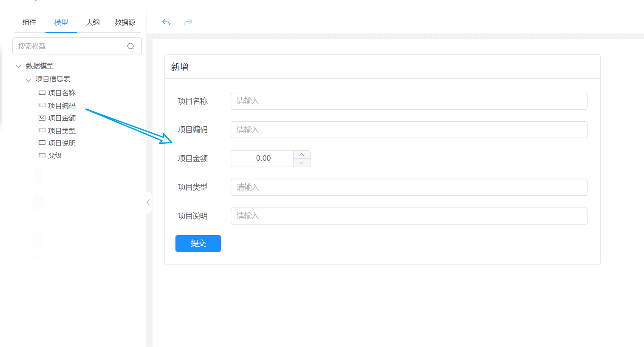Click the 父级 field icon in tree

(x=42, y=155)
